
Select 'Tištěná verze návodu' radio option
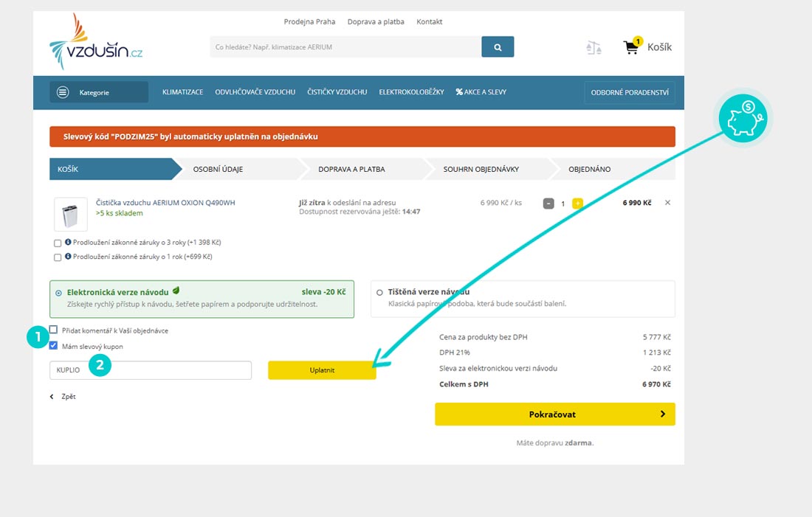point(379,292)
